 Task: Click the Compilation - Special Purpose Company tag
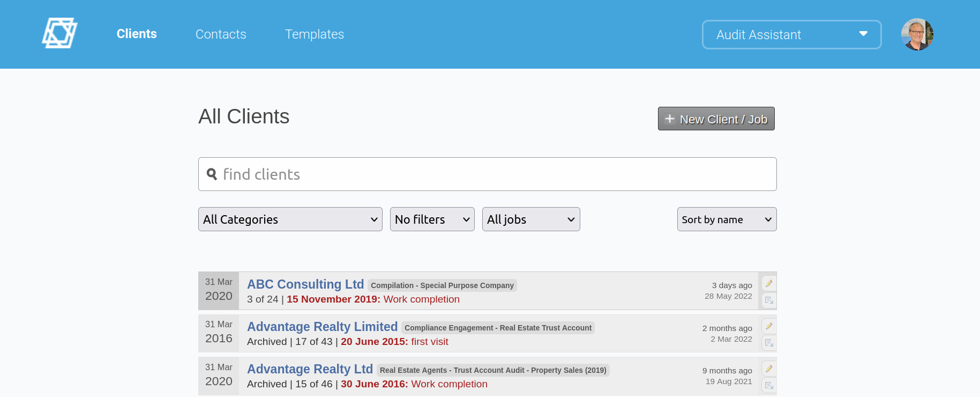point(442,285)
